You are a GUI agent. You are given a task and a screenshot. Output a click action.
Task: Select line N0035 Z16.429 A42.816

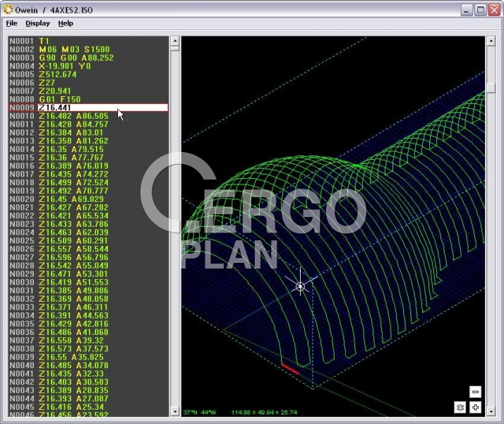(x=88, y=324)
